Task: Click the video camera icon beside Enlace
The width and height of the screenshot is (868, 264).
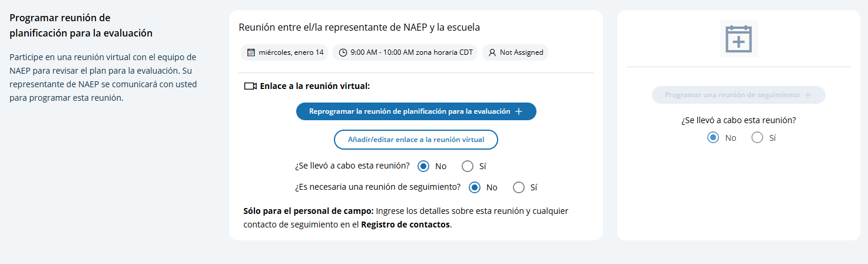Action: pos(250,86)
